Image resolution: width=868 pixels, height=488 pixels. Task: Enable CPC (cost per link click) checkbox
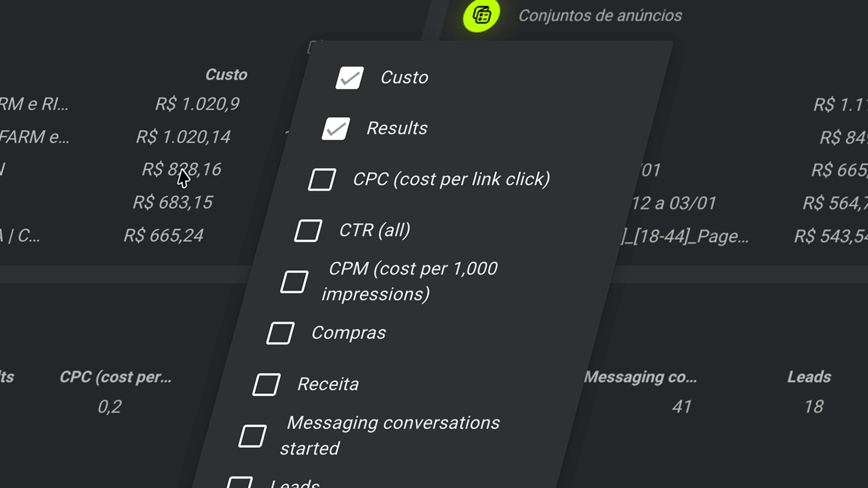pyautogui.click(x=322, y=180)
